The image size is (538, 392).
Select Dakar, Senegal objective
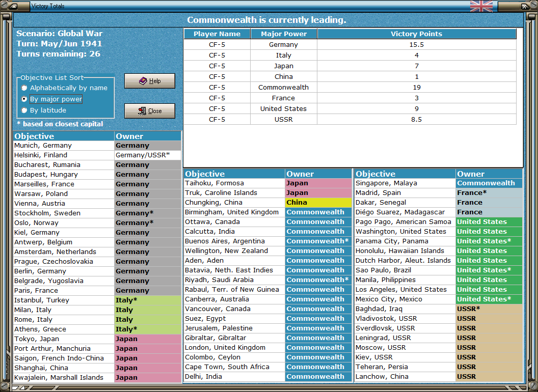405,202
